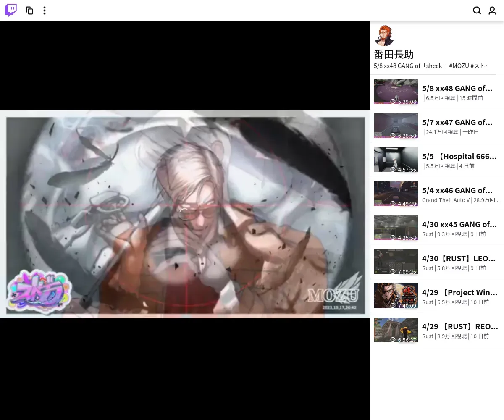
Task: Open the 番田長助 channel avatar
Action: point(384,36)
